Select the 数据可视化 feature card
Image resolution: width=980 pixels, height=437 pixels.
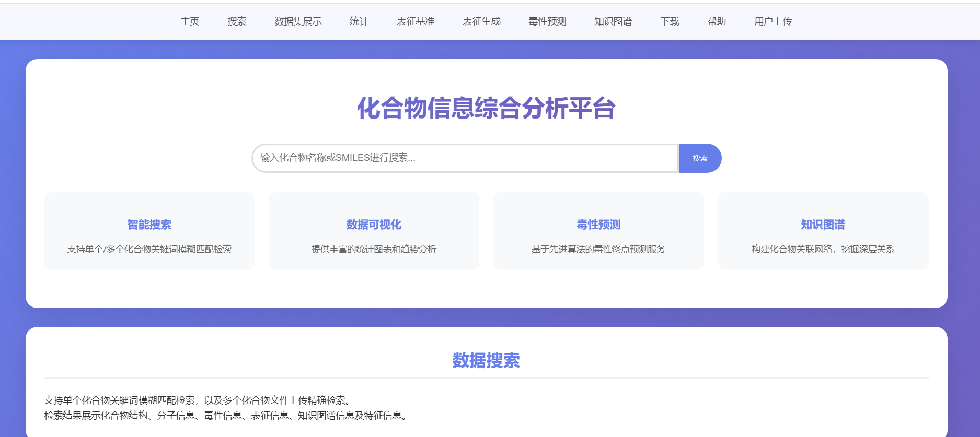(x=374, y=231)
